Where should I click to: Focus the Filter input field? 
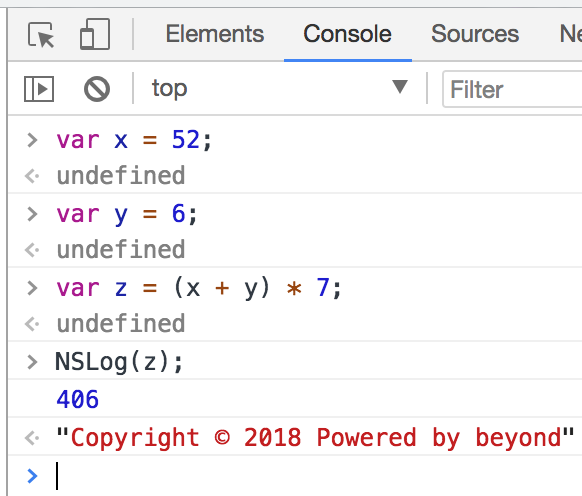tap(512, 89)
